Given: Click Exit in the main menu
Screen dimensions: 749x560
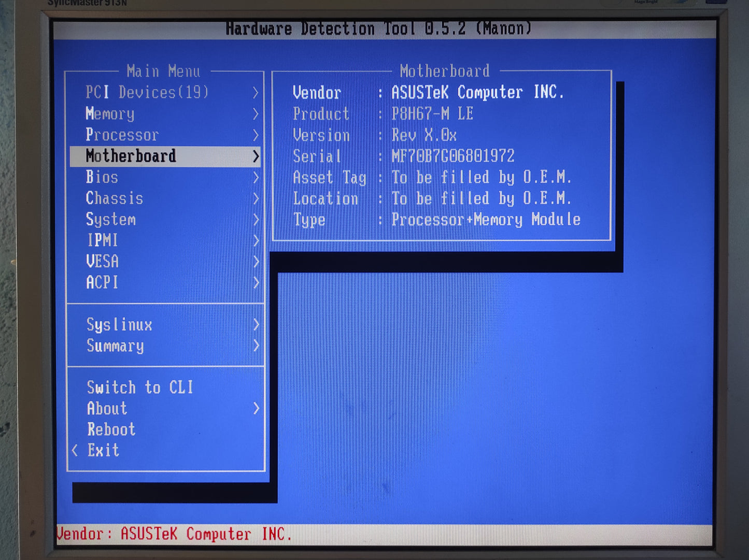Looking at the screenshot, I should click(103, 450).
